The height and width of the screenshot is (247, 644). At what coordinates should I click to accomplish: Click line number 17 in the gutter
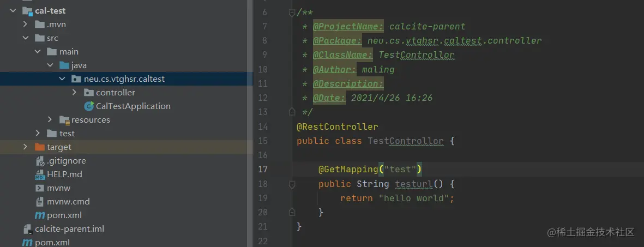click(263, 169)
